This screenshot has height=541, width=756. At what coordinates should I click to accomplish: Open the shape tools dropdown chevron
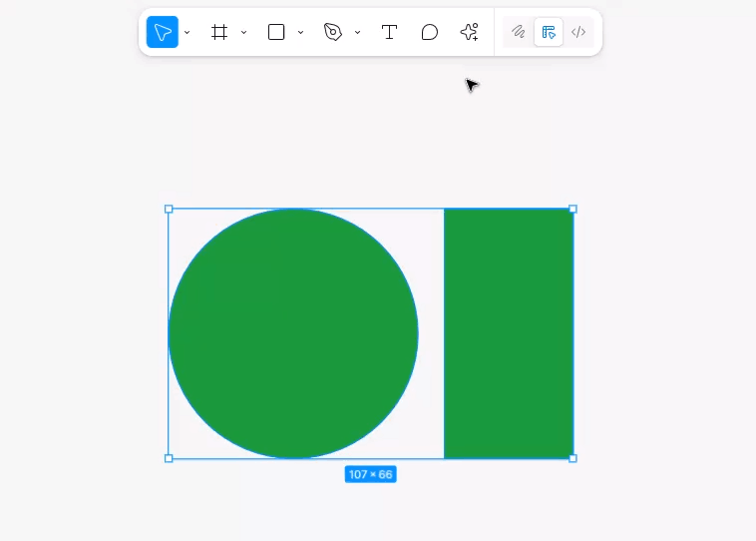pyautogui.click(x=300, y=32)
